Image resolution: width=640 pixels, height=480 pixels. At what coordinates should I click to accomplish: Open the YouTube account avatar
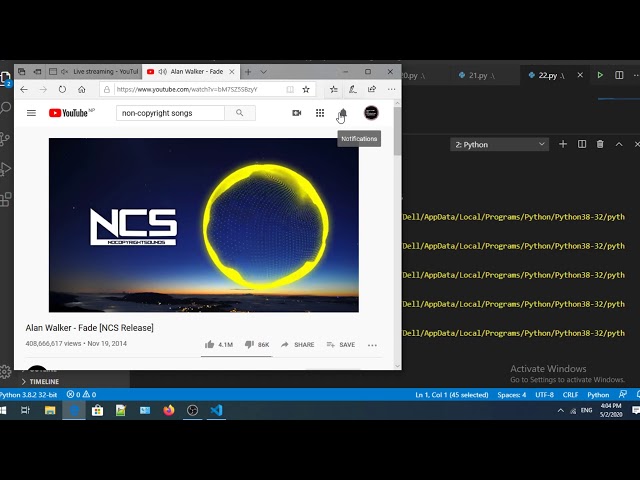371,113
